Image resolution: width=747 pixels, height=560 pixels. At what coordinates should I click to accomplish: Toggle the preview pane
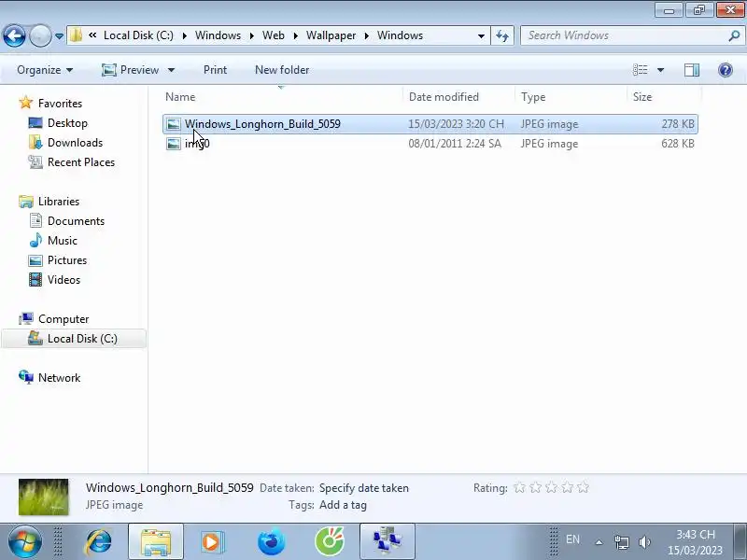692,70
